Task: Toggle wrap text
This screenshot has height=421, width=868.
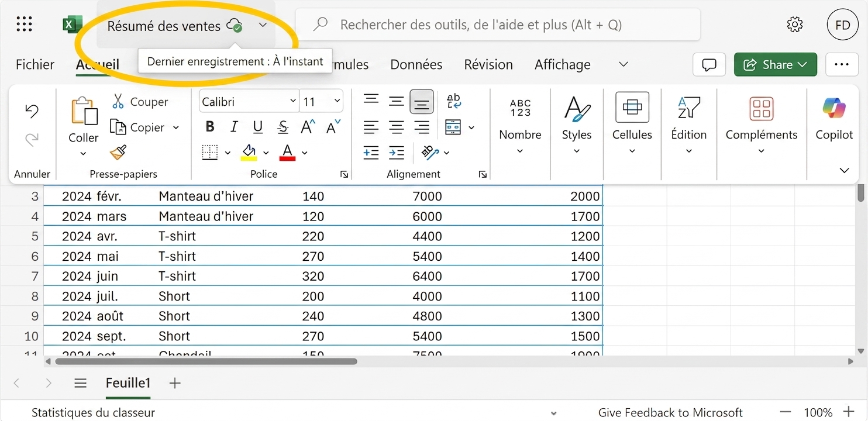Action: pos(454,101)
